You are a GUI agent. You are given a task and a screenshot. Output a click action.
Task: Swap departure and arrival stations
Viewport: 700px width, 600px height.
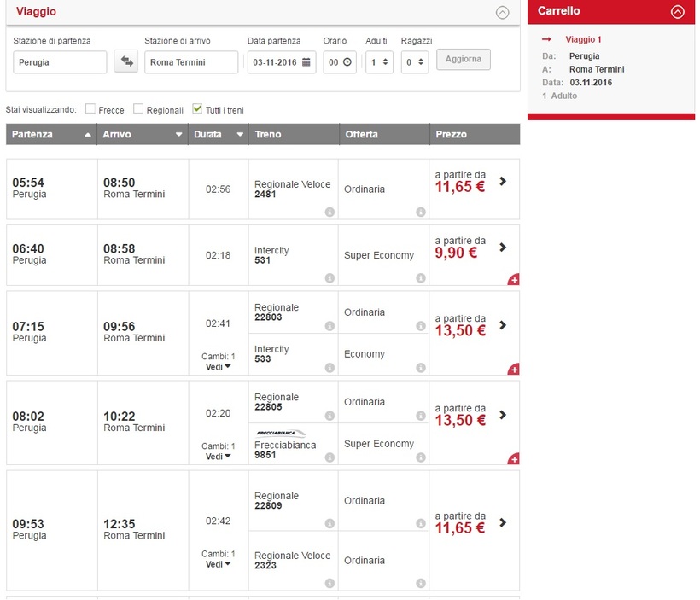coord(126,61)
